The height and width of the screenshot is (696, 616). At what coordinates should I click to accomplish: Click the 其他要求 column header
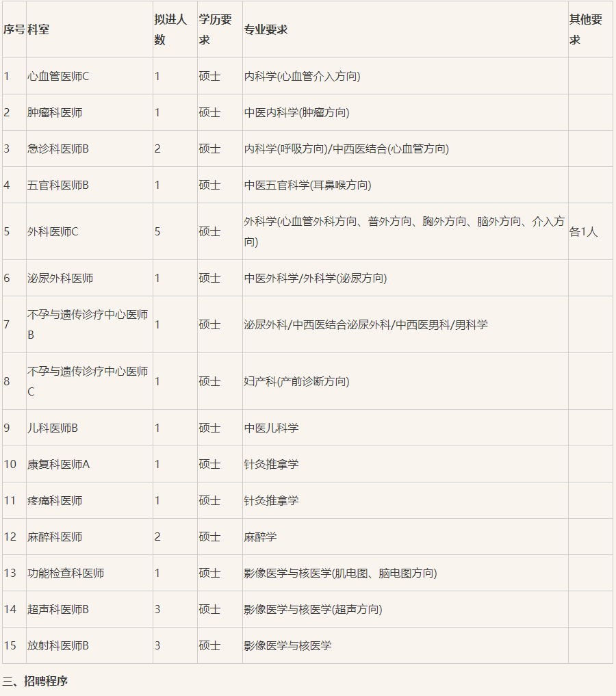pos(586,30)
